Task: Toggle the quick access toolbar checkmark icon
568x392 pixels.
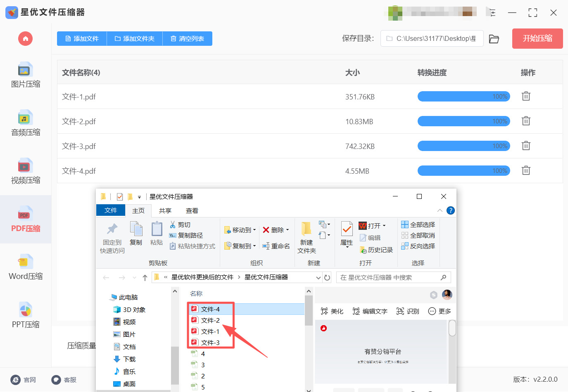Action: point(120,197)
